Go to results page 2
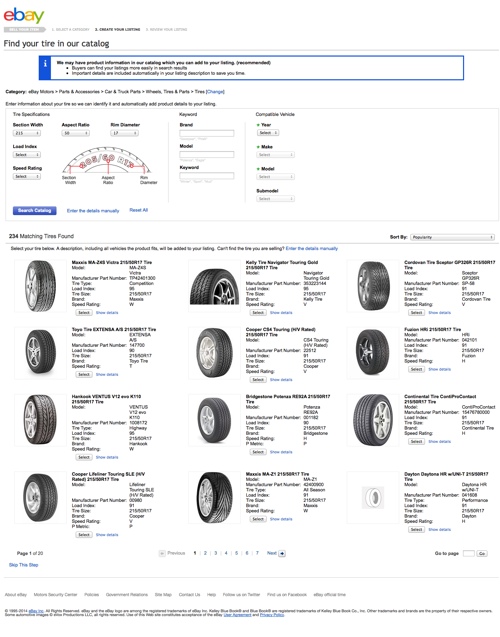Image resolution: width=500 pixels, height=637 pixels. click(205, 553)
